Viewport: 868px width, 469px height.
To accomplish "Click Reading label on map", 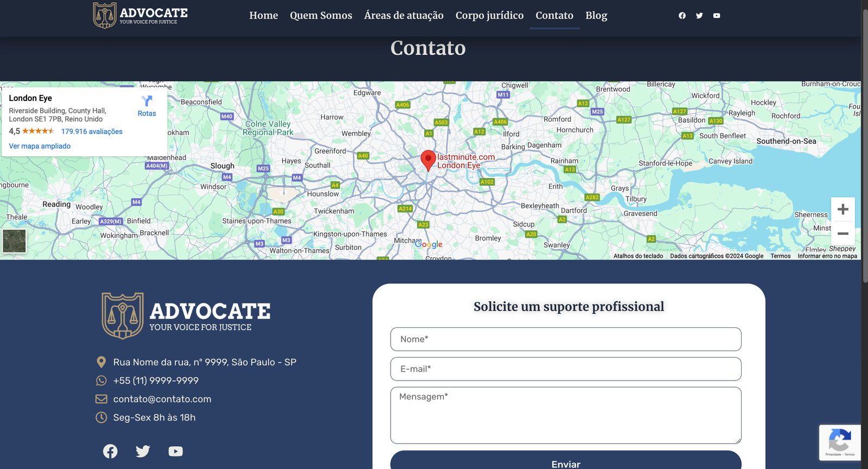I will coord(56,204).
